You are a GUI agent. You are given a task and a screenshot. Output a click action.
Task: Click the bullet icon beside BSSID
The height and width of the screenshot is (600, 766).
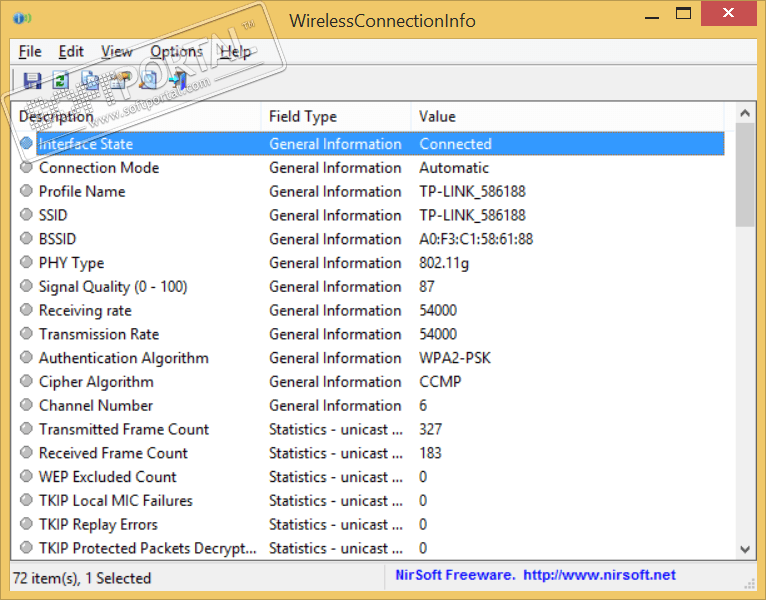(26, 238)
